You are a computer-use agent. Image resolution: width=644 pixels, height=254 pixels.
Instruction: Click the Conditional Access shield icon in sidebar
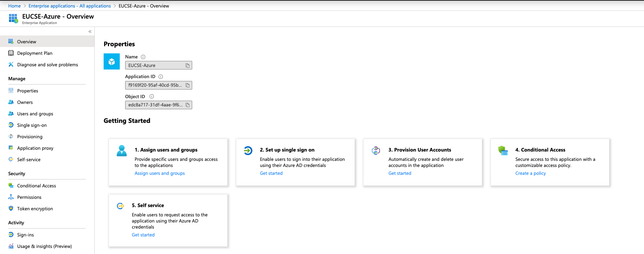tap(11, 186)
